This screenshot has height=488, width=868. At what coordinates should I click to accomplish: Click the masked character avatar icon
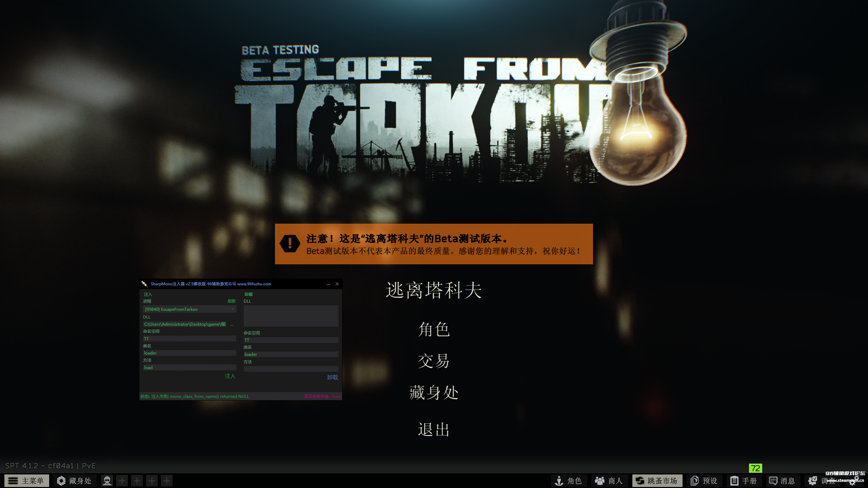tap(107, 481)
